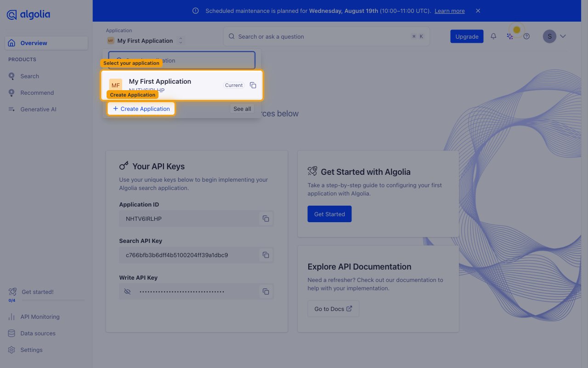Click the Recommend bulb icon in sidebar
588x368 pixels.
click(x=11, y=92)
